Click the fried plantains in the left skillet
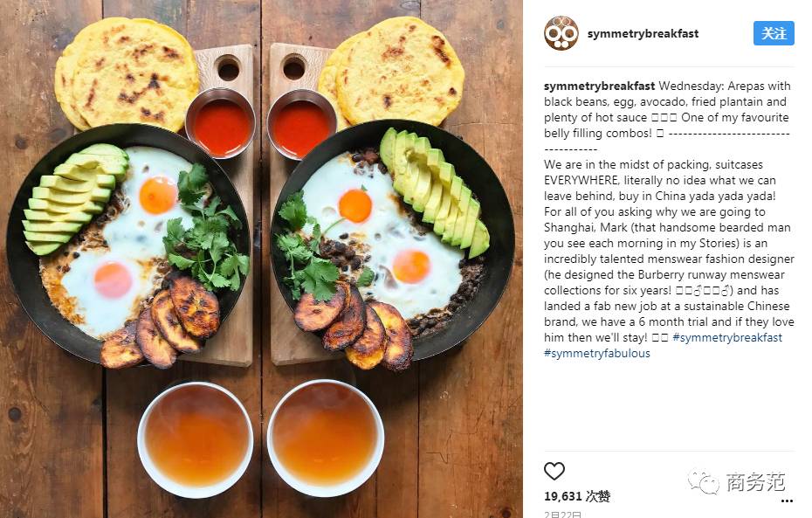The image size is (812, 518). tap(160, 324)
